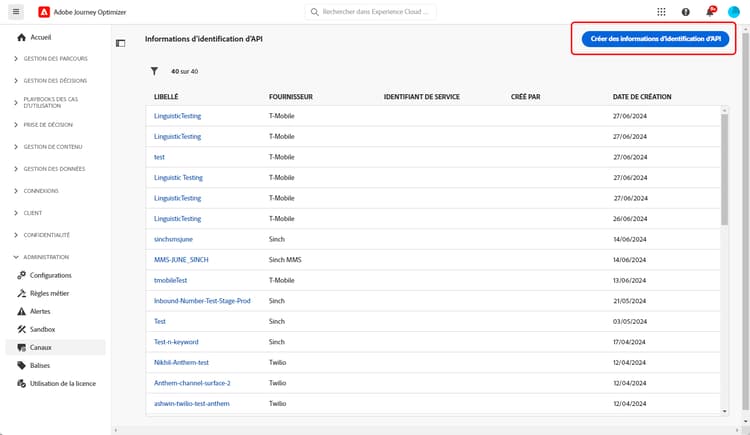750x435 pixels.
Task: Open the help question mark icon
Action: pos(686,12)
